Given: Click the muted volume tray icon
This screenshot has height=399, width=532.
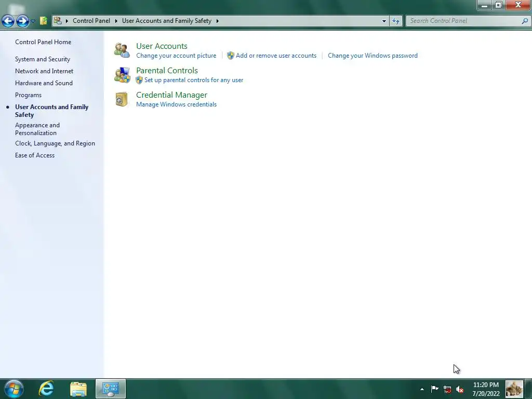Looking at the screenshot, I should [x=460, y=389].
